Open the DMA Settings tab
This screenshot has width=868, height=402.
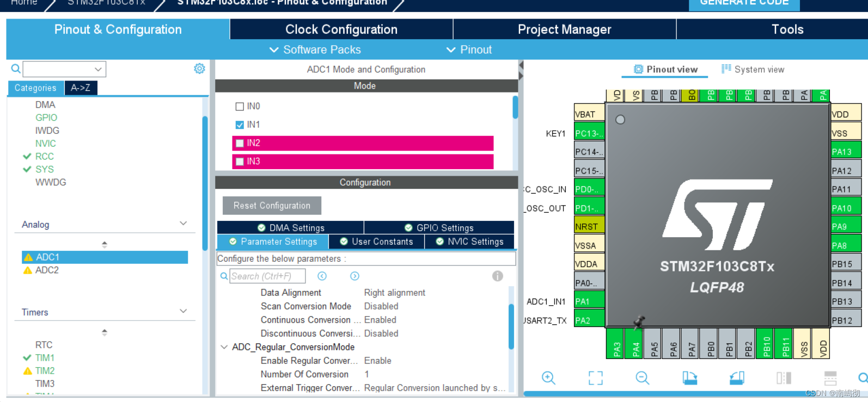point(290,227)
